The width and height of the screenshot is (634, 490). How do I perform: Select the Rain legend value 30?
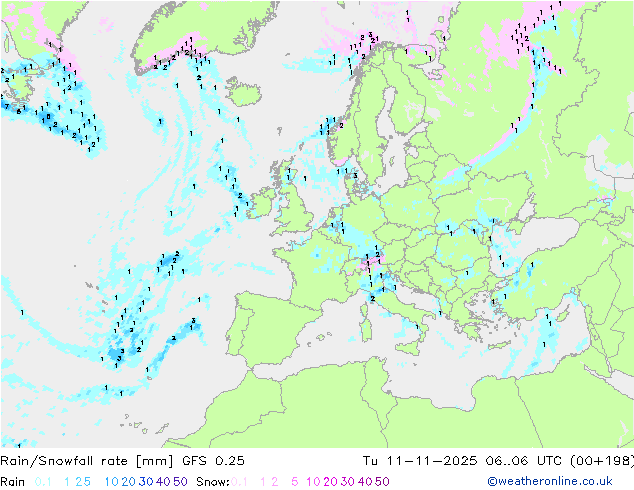tap(146, 482)
